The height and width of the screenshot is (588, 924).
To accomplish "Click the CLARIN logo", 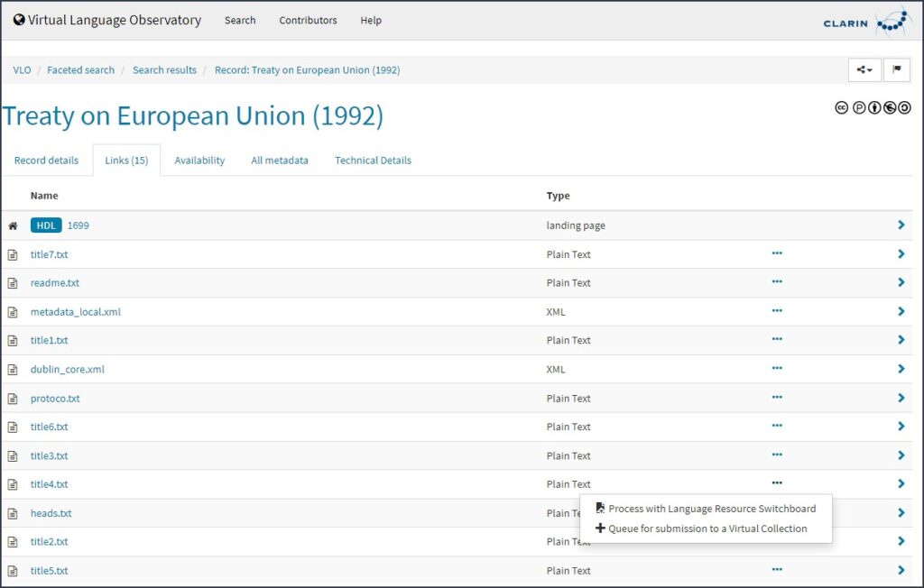I will point(867,22).
